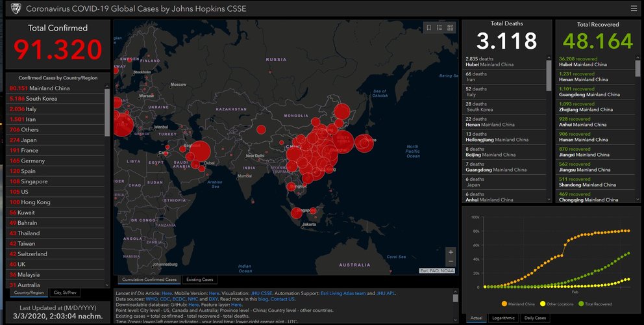
Task: Switch to the City, St/Prov tab
Action: coord(65,293)
